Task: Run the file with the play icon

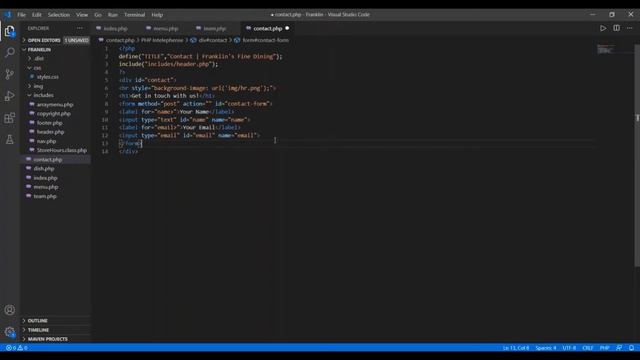Action: point(603,28)
